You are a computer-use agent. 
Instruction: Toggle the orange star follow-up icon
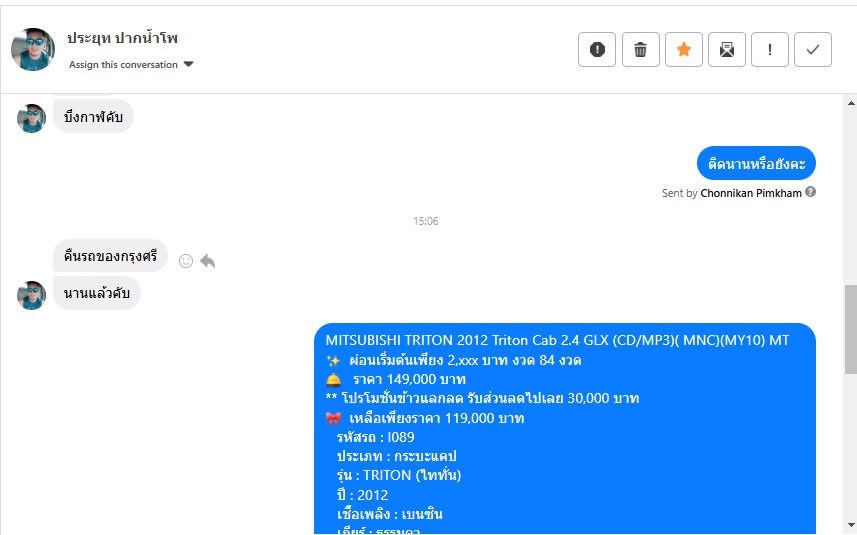point(684,50)
